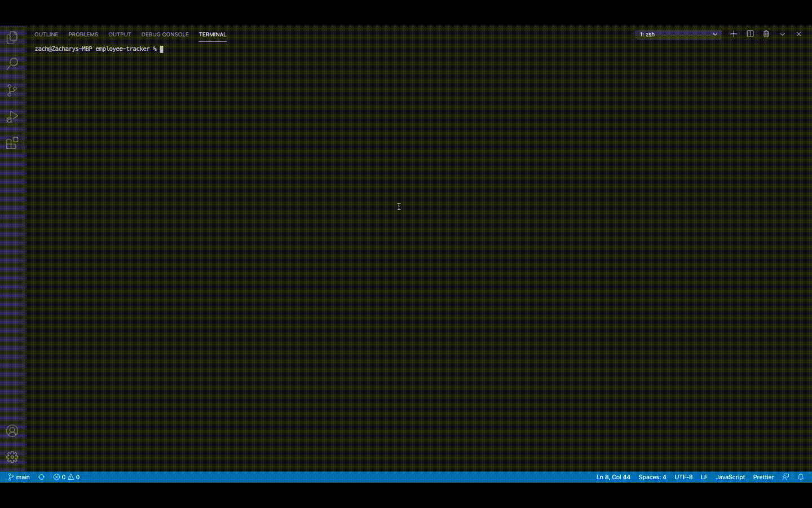This screenshot has width=812, height=508.
Task: Click the Prettier status bar button
Action: (x=763, y=477)
